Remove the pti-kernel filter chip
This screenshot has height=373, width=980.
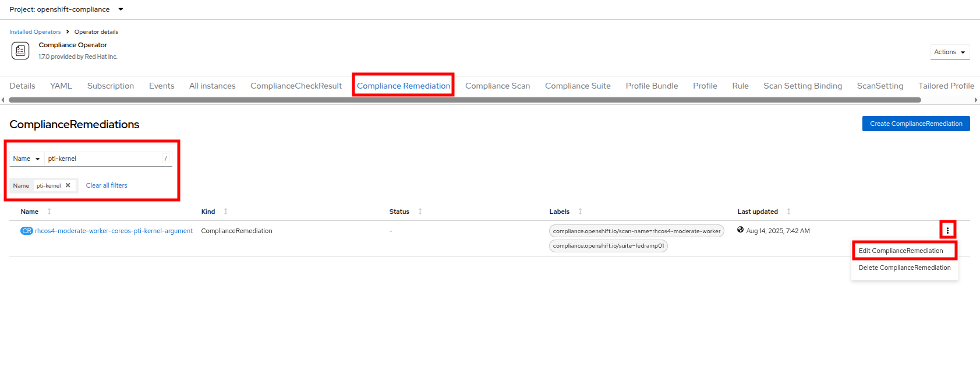point(68,185)
